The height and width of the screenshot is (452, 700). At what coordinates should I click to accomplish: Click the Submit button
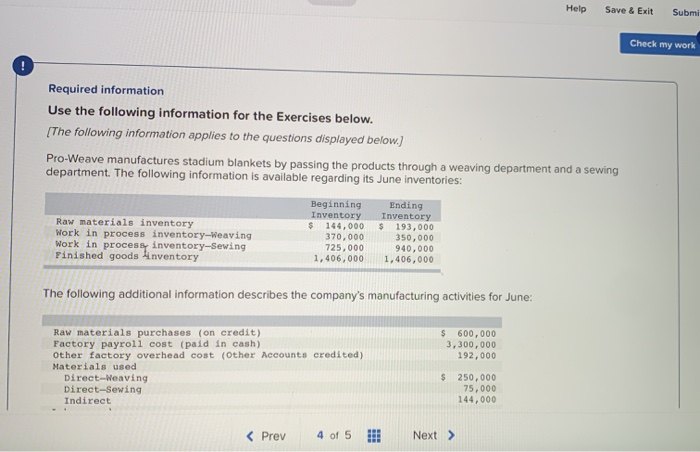[686, 13]
